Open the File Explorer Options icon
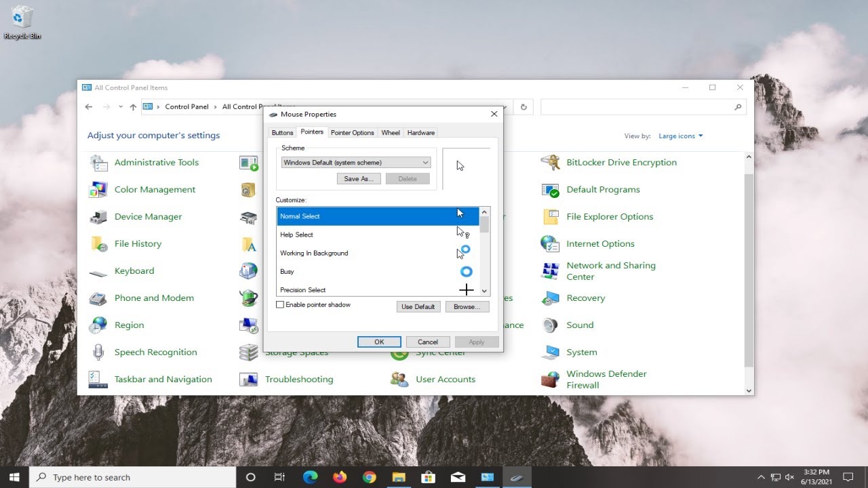Viewport: 868px width, 488px height. tap(550, 217)
